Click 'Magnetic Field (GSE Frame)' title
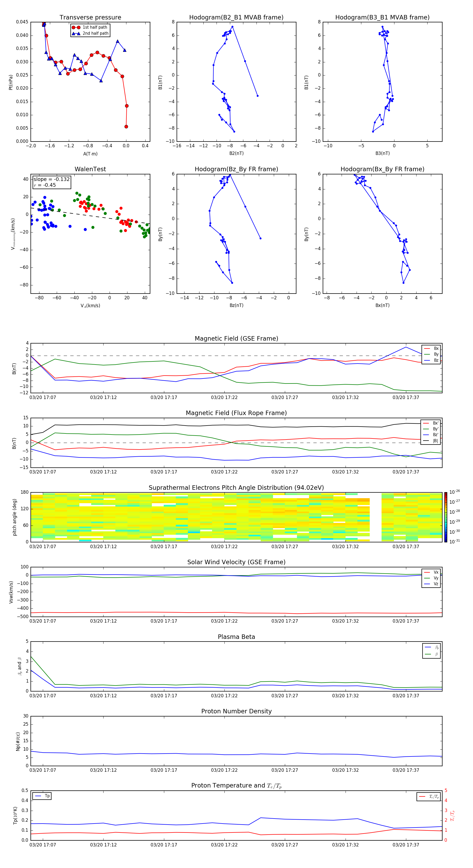Screen dimensions: 473x868 click(236, 339)
